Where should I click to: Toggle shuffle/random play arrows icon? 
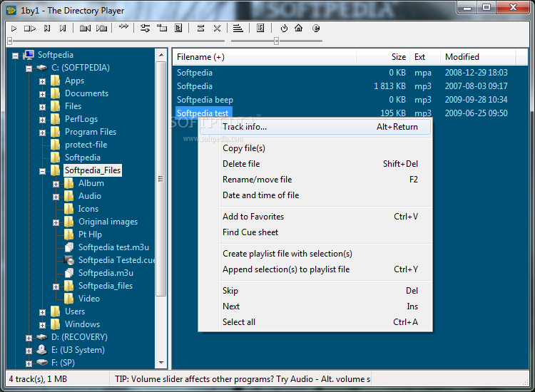point(123,26)
